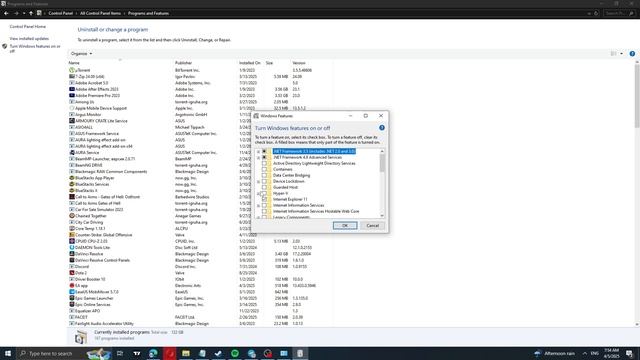Expand the Internet Information Services node

(258, 205)
